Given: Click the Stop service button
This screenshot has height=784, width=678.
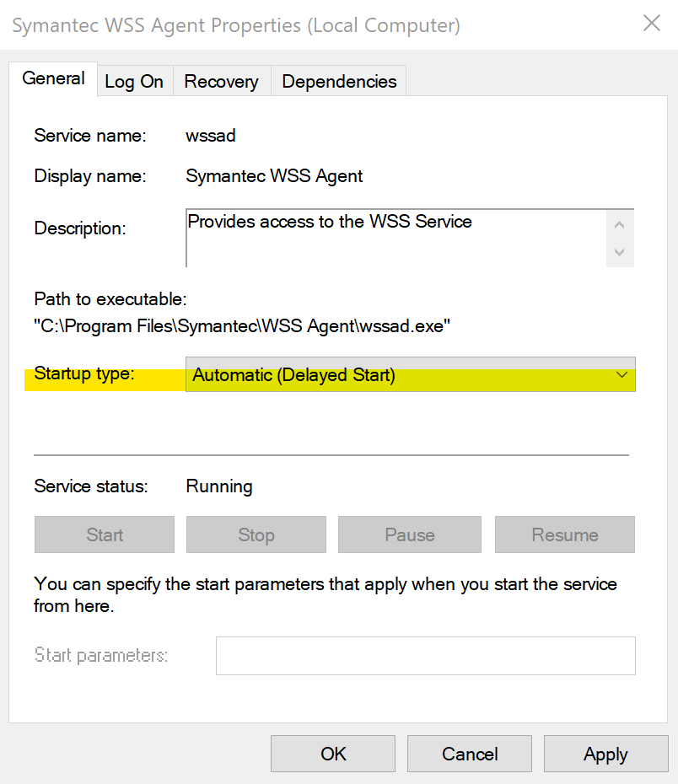Looking at the screenshot, I should point(256,534).
